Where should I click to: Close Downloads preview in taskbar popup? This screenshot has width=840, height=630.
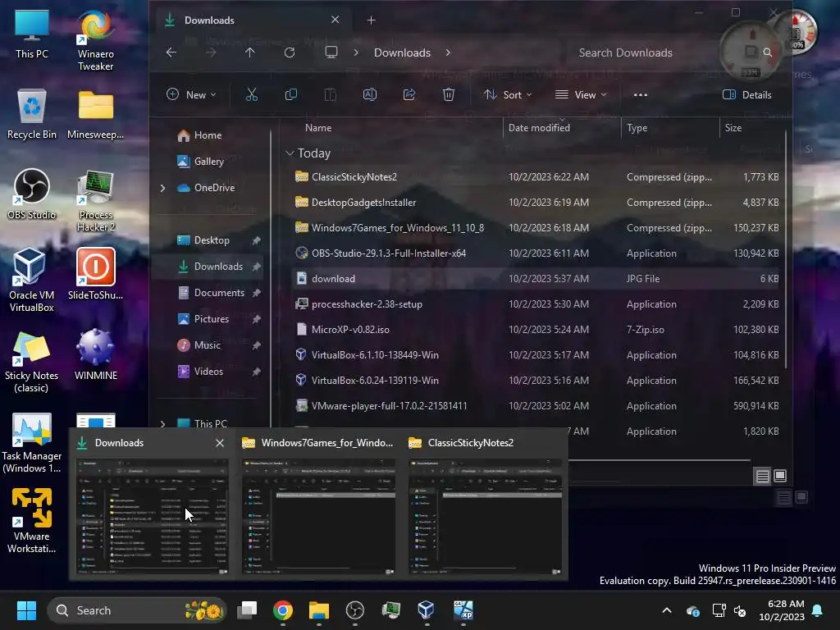click(x=220, y=443)
